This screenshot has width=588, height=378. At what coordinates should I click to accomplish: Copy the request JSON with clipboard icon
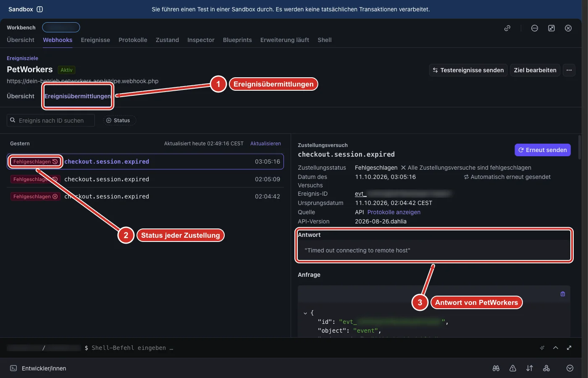pos(563,294)
